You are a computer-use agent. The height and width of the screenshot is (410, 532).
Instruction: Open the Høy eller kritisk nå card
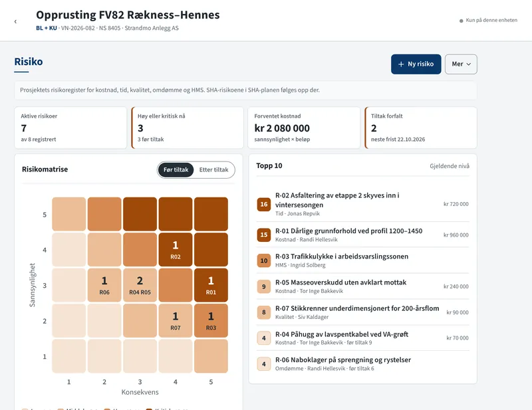point(188,128)
